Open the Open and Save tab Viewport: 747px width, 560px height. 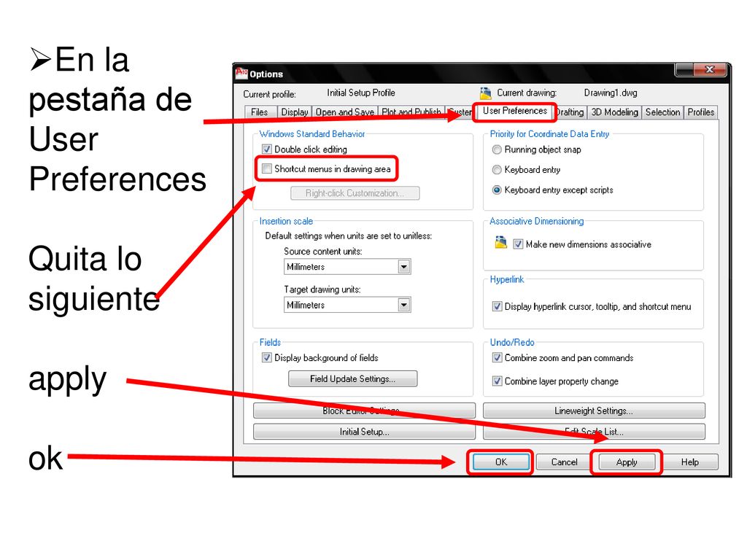click(x=344, y=112)
